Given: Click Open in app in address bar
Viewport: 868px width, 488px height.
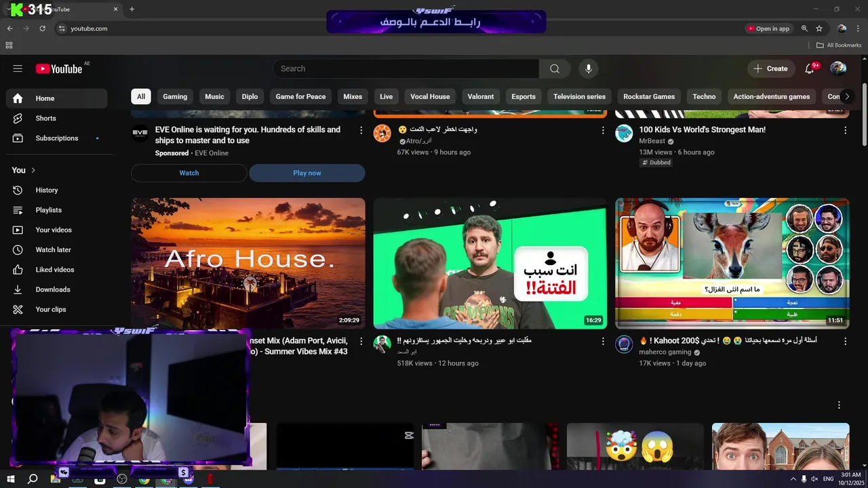Looking at the screenshot, I should (768, 28).
